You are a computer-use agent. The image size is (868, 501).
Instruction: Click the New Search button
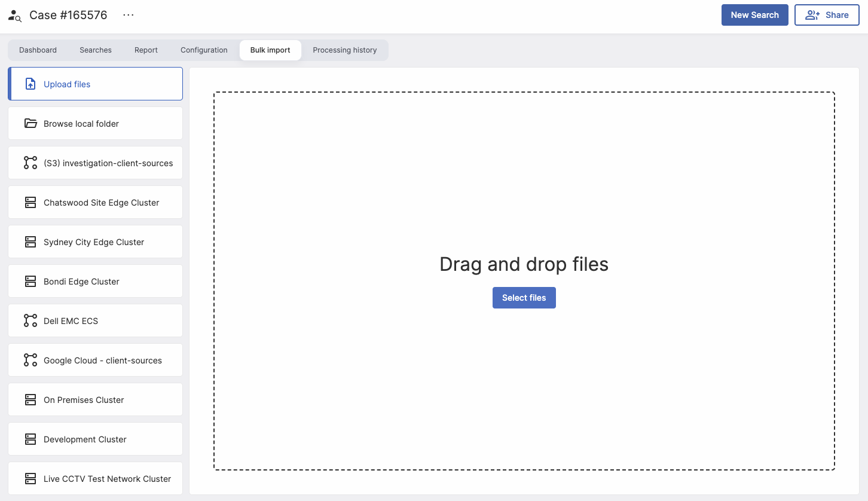tap(754, 14)
